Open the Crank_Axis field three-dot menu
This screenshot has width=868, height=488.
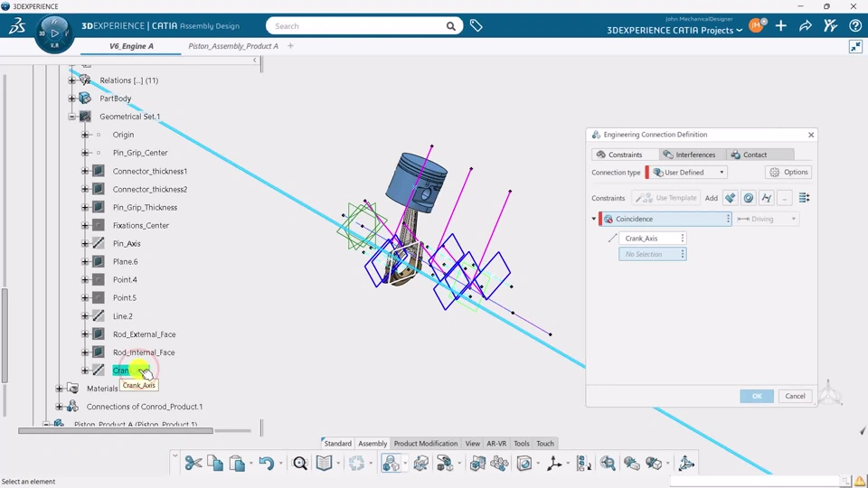683,238
